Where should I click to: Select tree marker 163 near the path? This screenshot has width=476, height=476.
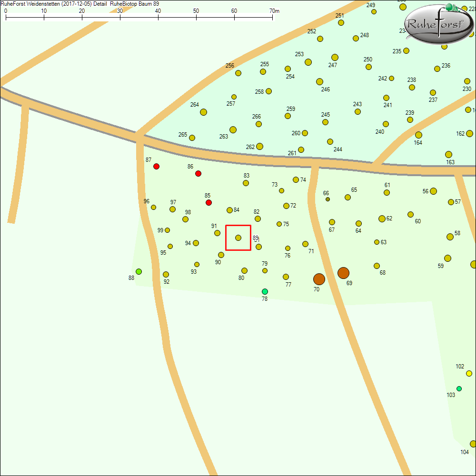[448, 154]
